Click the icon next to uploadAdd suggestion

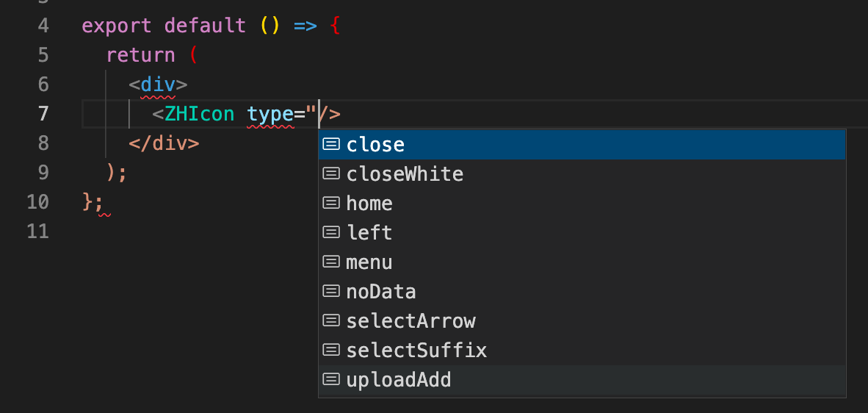tap(332, 379)
